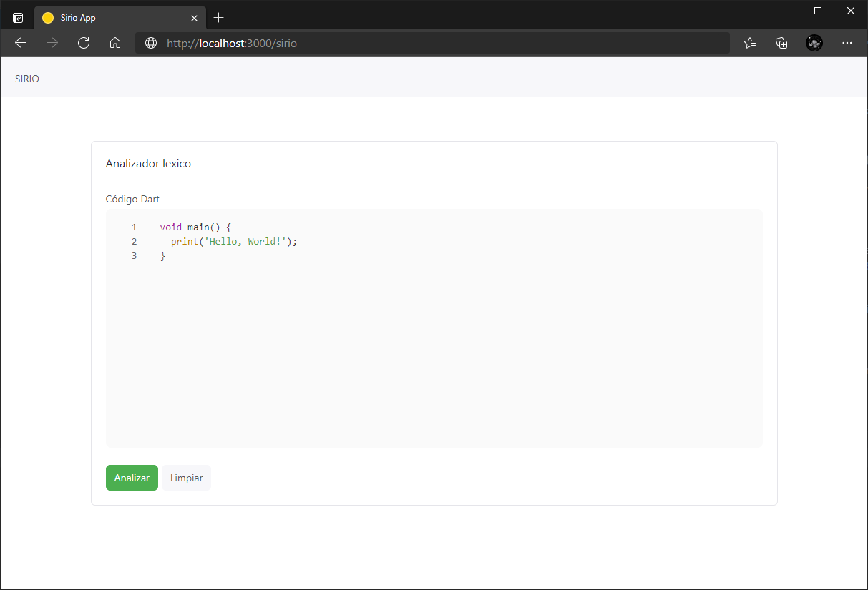
Task: Click inside the Código Dart editor
Action: (x=429, y=322)
